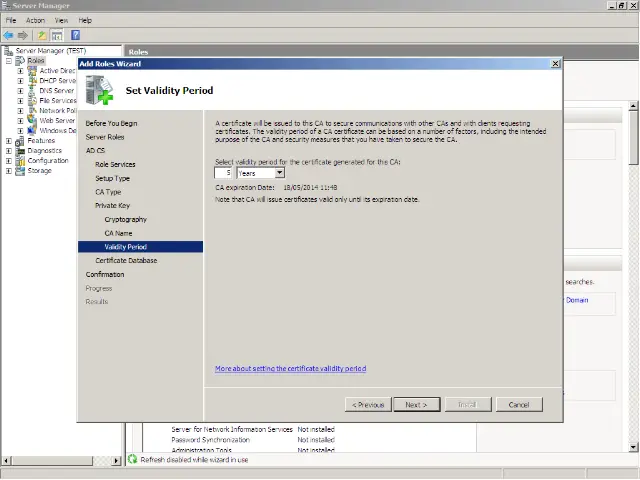Click the Refresh status icon in status bar
This screenshot has height=480, width=640.
132,459
